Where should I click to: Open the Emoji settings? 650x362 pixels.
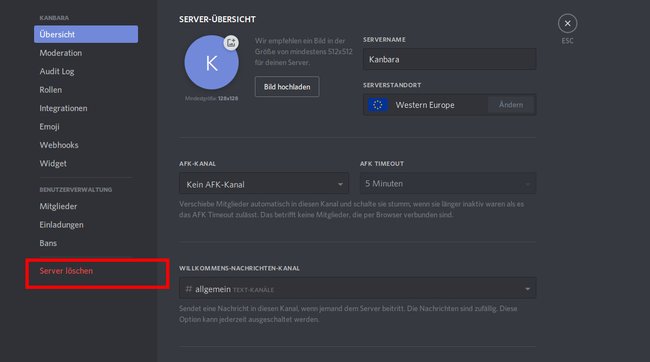tap(49, 126)
